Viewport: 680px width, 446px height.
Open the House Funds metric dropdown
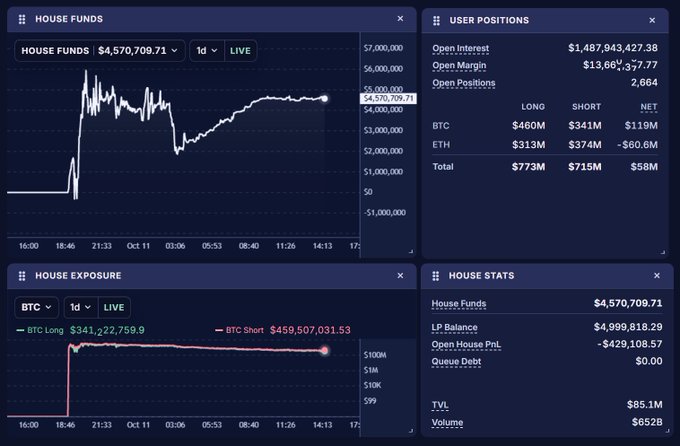coord(100,51)
